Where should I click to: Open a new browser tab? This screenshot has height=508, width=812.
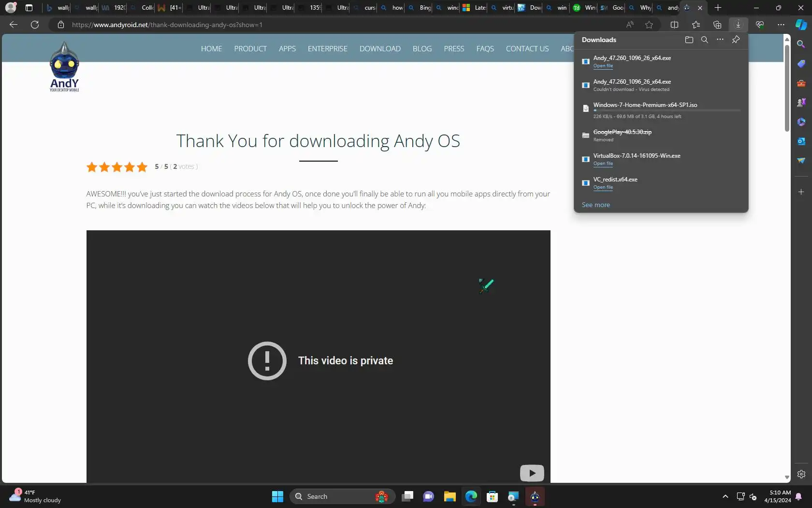point(718,8)
